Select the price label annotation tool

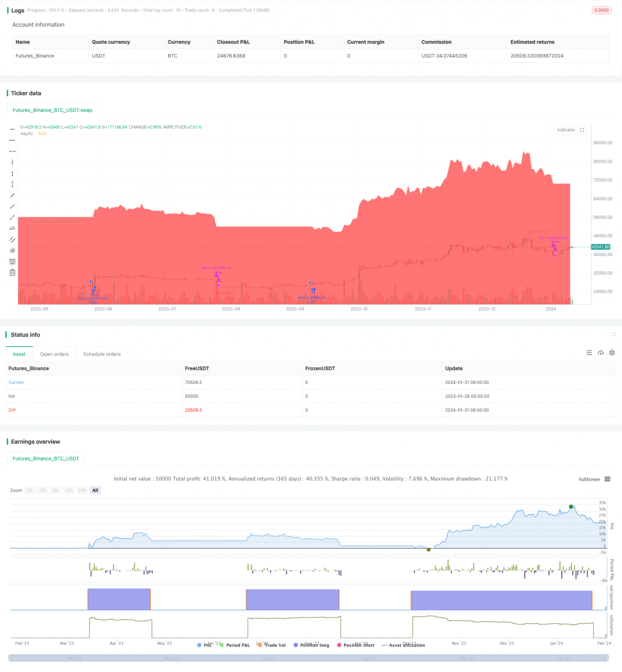(x=12, y=228)
